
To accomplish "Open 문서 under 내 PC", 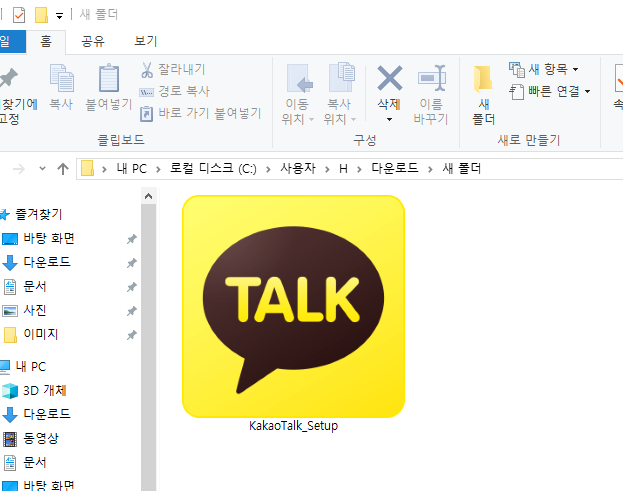I will [35, 462].
